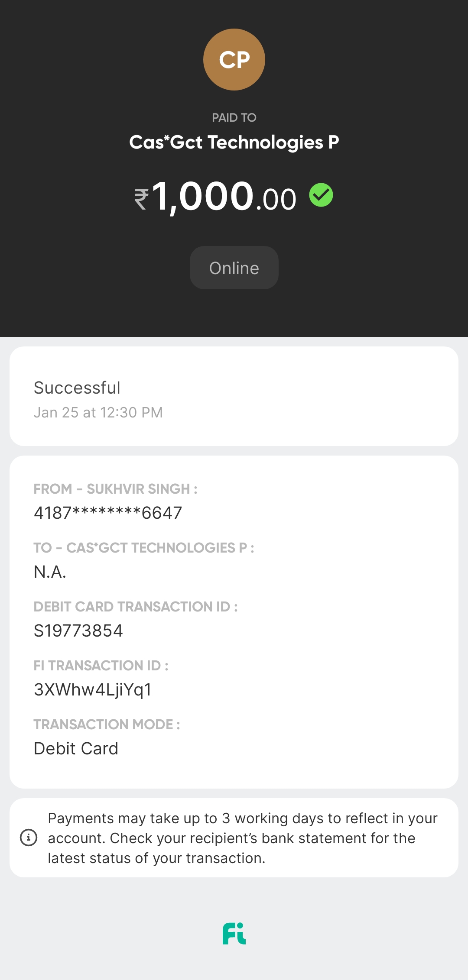Click the Debit Card transaction mode value
The height and width of the screenshot is (980, 468).
pos(76,748)
